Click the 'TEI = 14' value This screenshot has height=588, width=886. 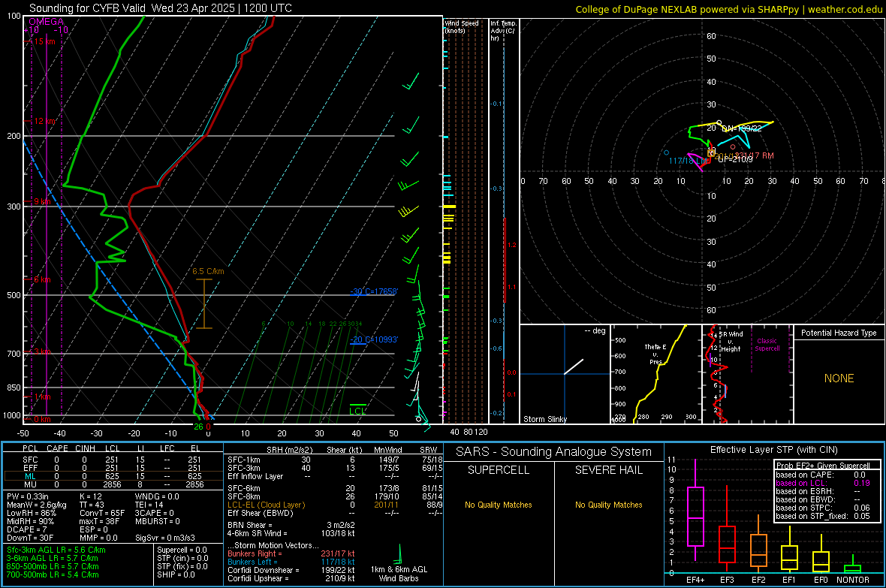tap(149, 505)
